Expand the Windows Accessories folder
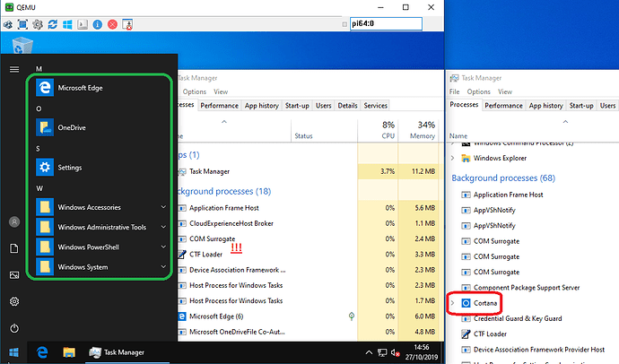The height and width of the screenshot is (364, 619). (x=162, y=207)
